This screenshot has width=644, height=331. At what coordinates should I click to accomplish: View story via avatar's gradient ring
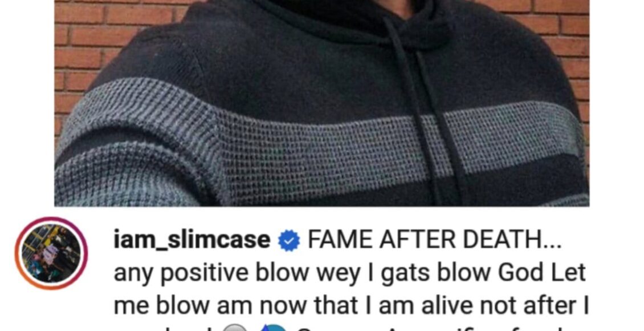pos(51,253)
